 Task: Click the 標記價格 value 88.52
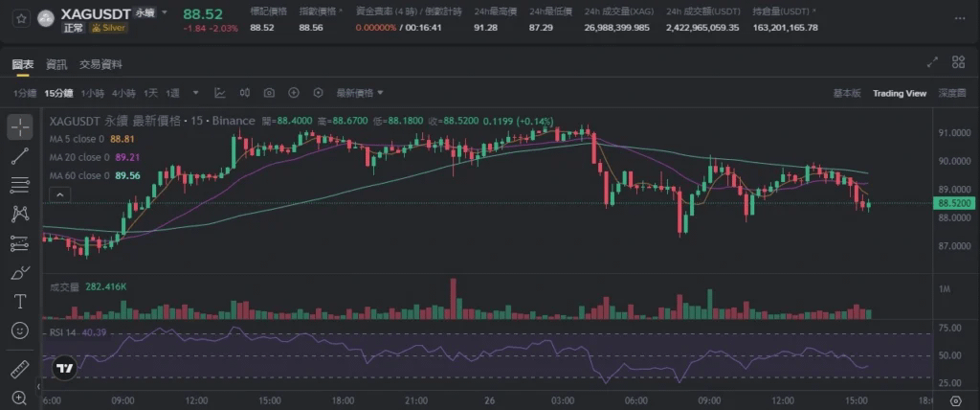(262, 28)
